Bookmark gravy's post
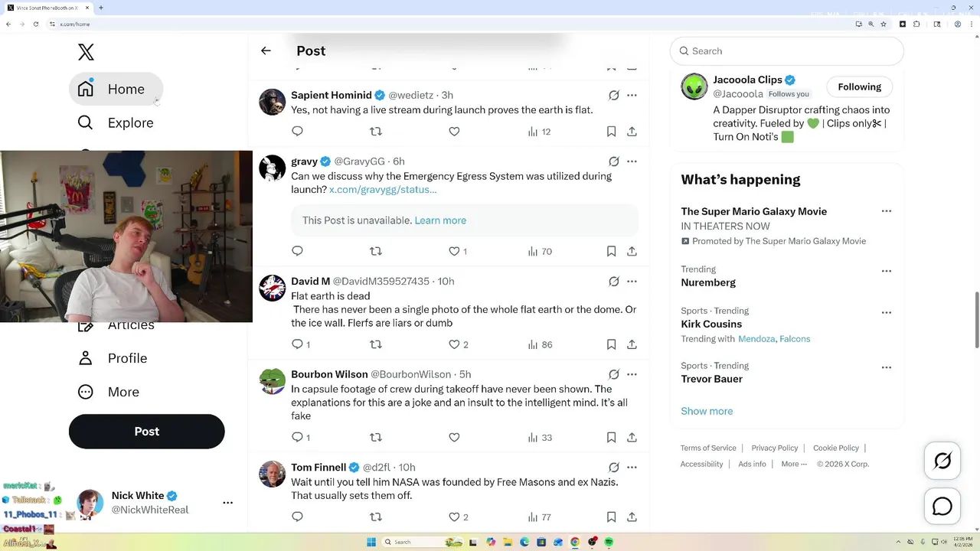Screen dimensions: 980x551 pyautogui.click(x=611, y=251)
